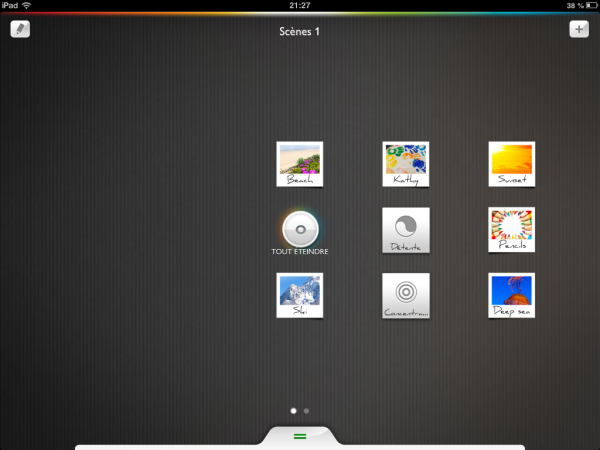600x450 pixels.
Task: Tap the 21:27 clock in status bar
Action: coord(300,5)
